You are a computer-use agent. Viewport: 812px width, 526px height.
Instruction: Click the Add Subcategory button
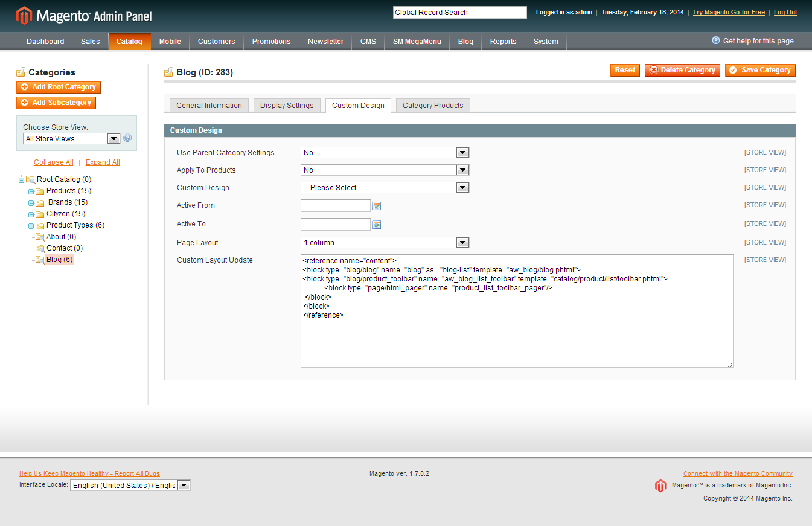point(56,103)
